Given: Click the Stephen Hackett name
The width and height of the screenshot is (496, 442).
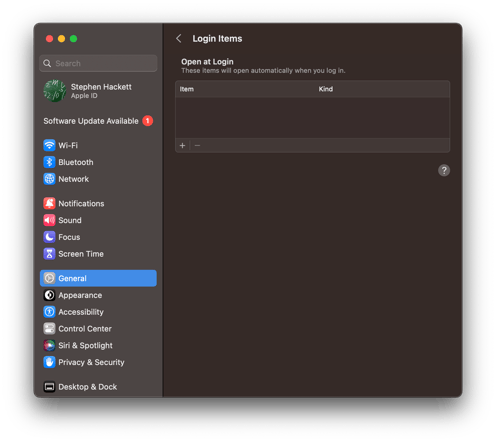Looking at the screenshot, I should pyautogui.click(x=101, y=87).
